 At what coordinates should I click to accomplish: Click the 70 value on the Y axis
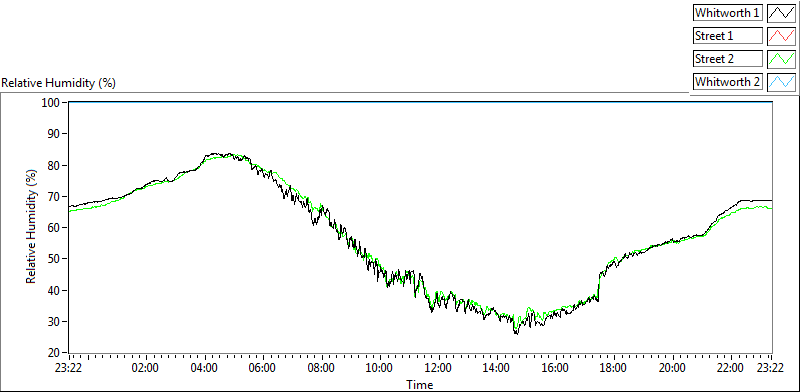55,197
